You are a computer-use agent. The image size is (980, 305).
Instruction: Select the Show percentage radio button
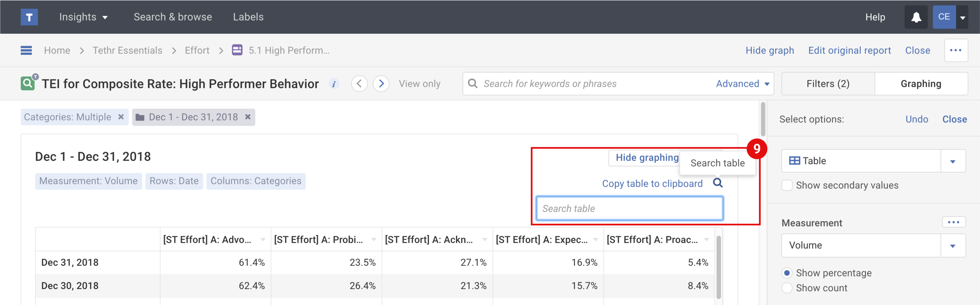[787, 273]
